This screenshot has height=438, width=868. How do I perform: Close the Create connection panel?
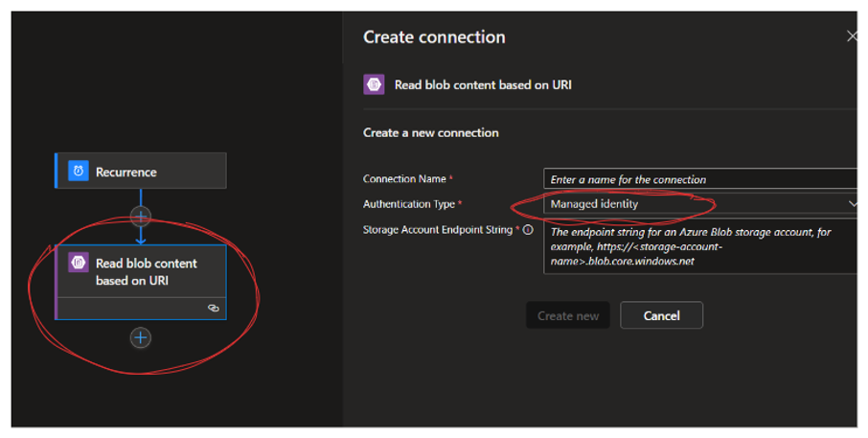(x=852, y=36)
